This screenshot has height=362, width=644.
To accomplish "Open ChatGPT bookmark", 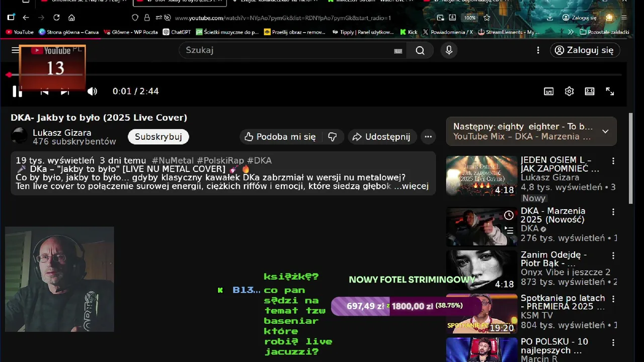I will tap(177, 32).
